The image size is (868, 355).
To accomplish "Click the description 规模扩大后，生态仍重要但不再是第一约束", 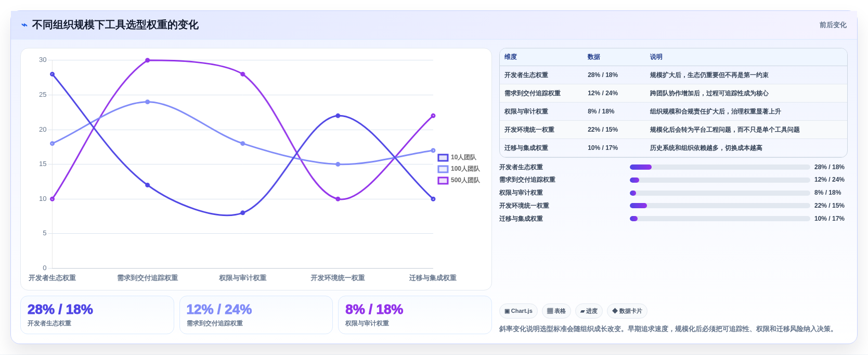I will pos(709,75).
